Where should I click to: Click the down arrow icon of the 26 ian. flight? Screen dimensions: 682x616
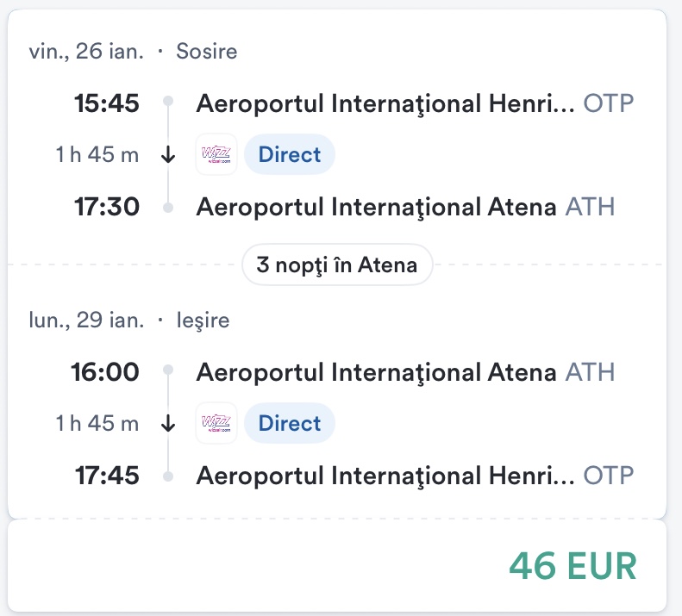click(169, 155)
